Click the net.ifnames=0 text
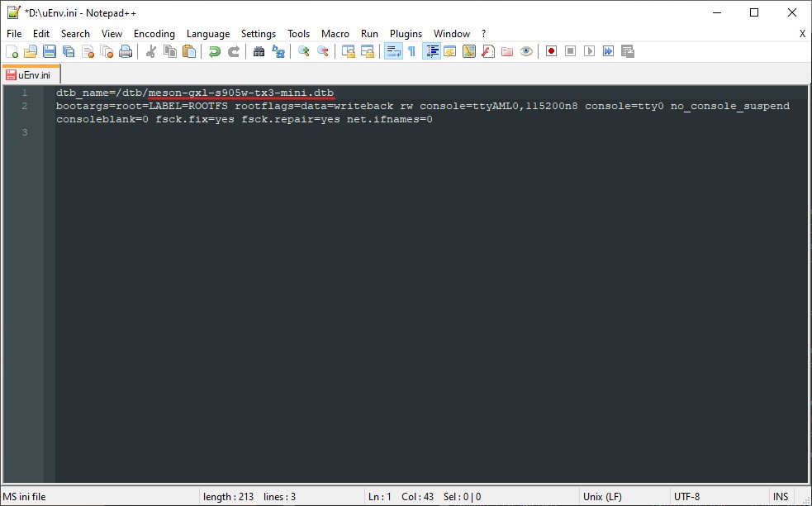Screen dimensions: 812x506 [x=389, y=119]
